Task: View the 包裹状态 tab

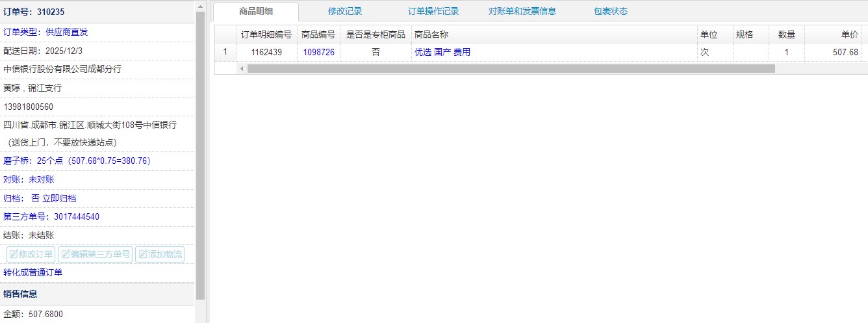Action: tap(610, 11)
